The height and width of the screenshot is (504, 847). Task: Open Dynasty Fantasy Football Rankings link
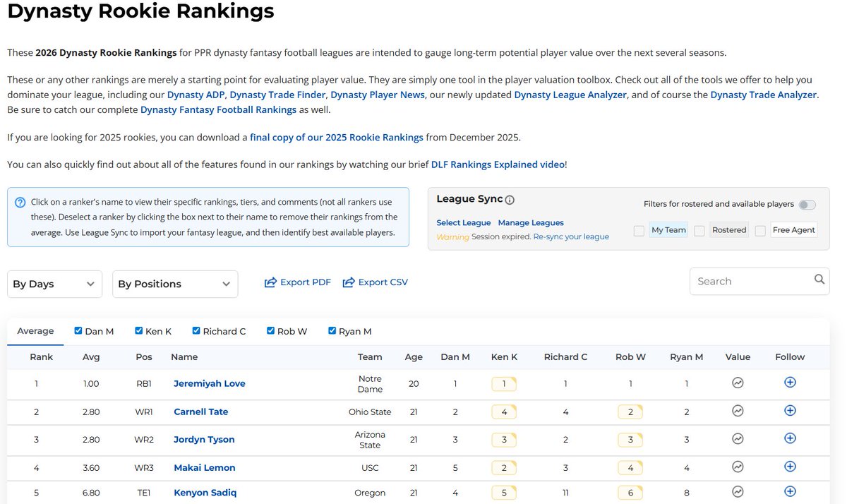coord(218,109)
